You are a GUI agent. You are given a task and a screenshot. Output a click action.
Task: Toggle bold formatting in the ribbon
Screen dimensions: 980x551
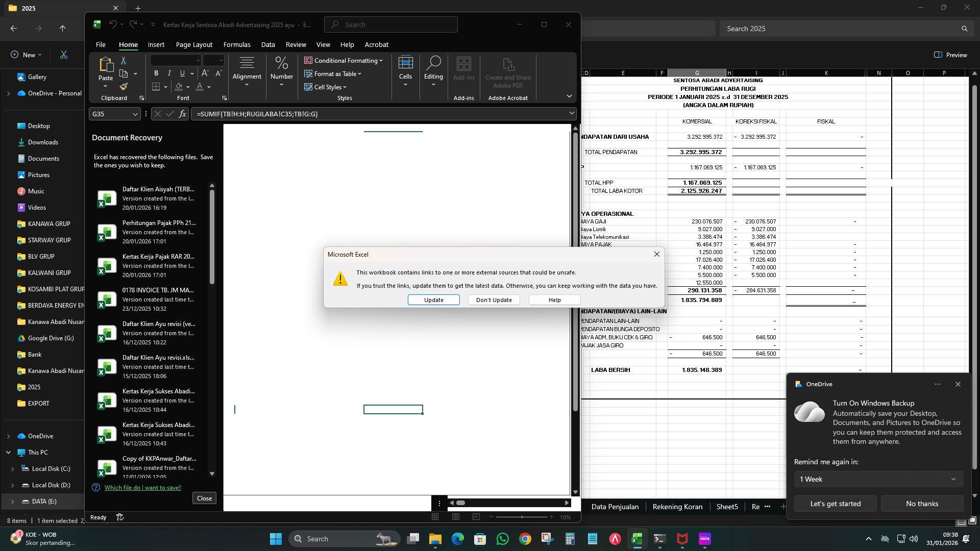tap(156, 73)
